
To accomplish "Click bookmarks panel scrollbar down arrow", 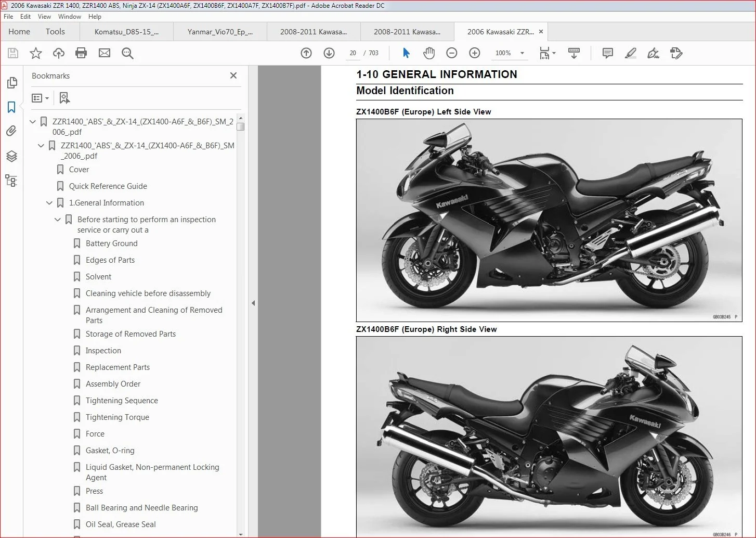I will click(x=240, y=534).
